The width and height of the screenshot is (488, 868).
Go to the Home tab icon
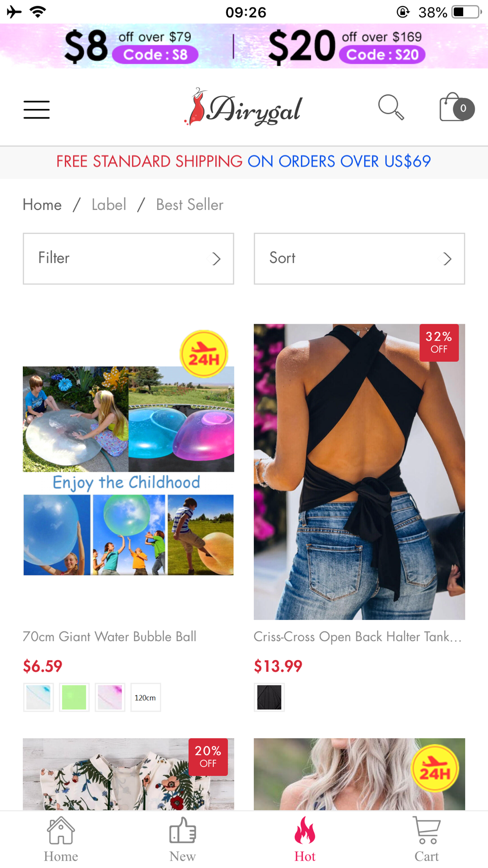tap(61, 830)
